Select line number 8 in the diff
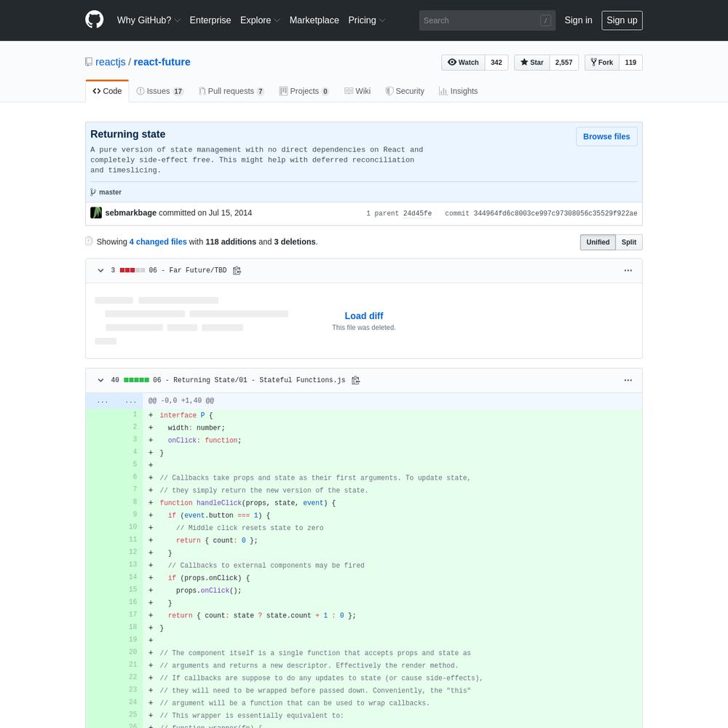This screenshot has height=728, width=728. (x=129, y=502)
